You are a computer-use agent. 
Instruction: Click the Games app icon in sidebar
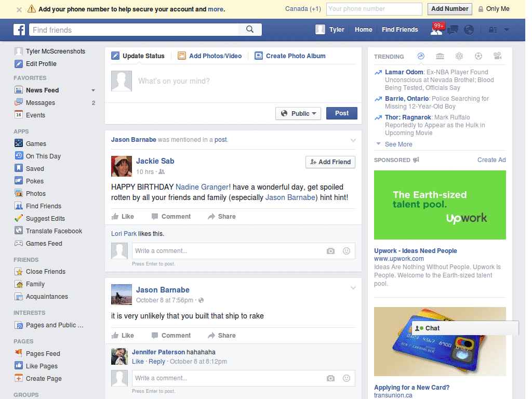19,143
